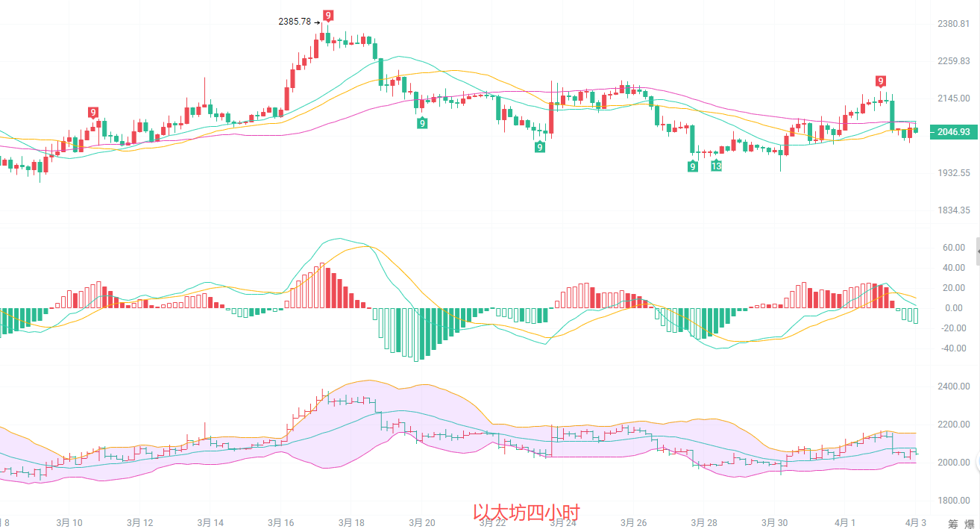Click the 以太坊四小时 chart title
The image size is (980, 529).
pyautogui.click(x=526, y=513)
